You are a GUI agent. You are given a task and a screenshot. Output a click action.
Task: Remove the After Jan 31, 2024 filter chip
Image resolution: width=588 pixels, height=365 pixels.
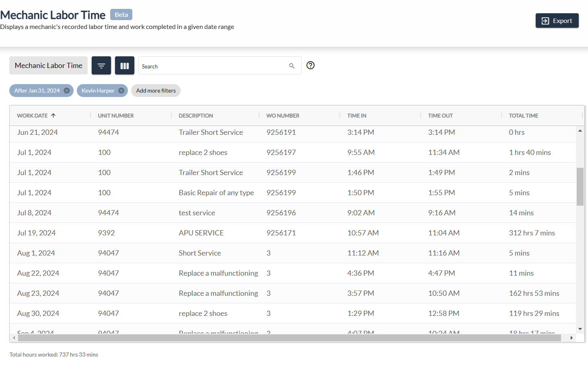pyautogui.click(x=66, y=91)
